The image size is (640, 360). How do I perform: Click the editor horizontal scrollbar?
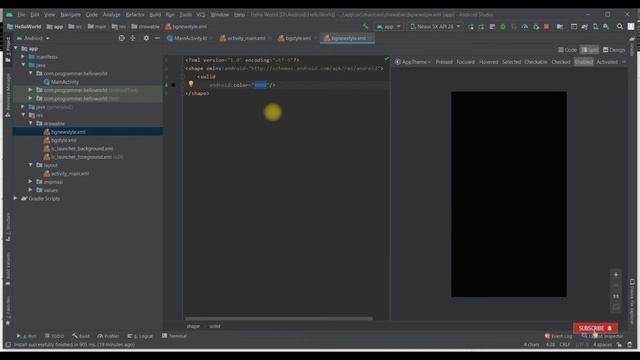[279, 318]
